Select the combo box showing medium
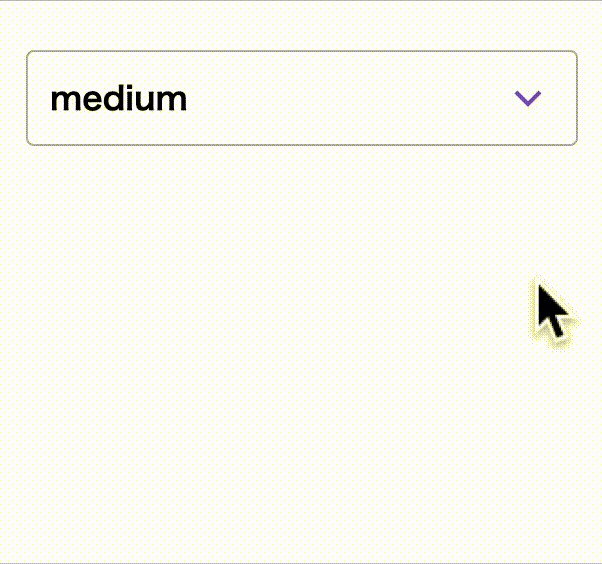Screen dimensions: 602x564 click(301, 98)
